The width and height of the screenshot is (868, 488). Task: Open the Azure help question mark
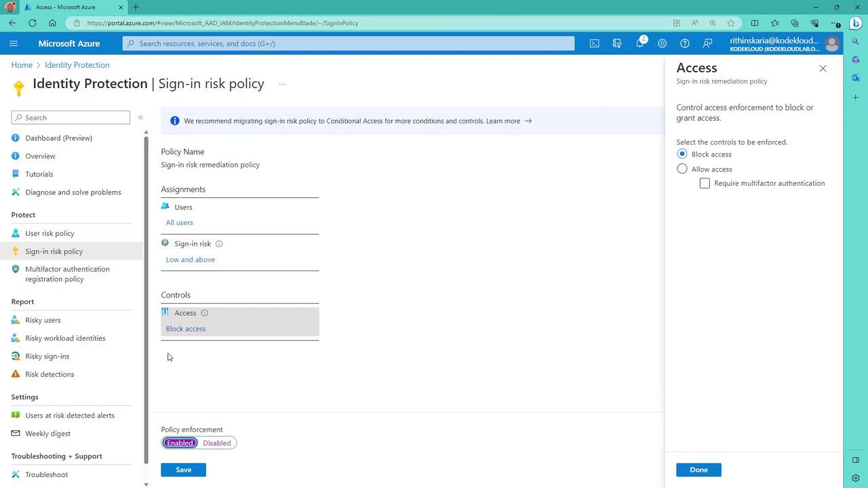(685, 43)
